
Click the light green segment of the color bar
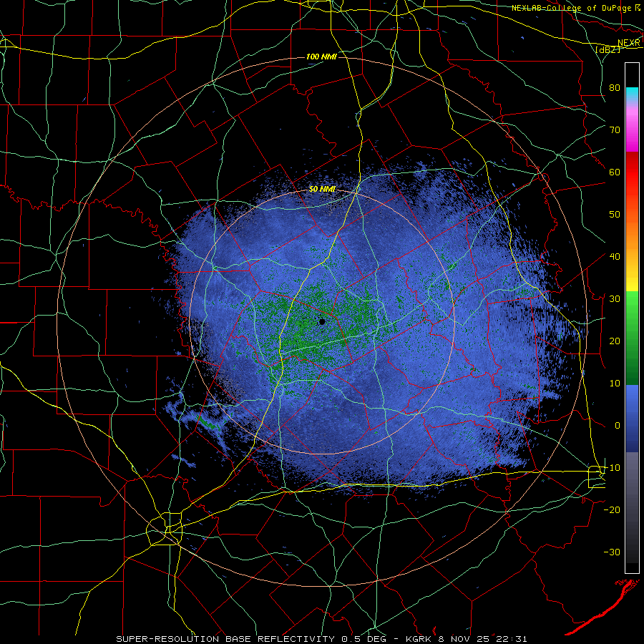632,308
